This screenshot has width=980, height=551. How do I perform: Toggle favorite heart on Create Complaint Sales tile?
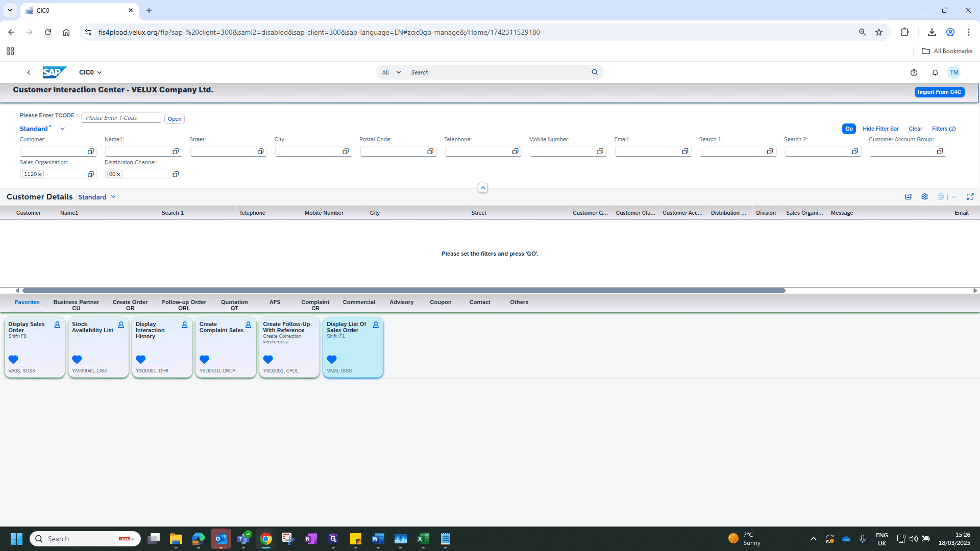tap(205, 359)
